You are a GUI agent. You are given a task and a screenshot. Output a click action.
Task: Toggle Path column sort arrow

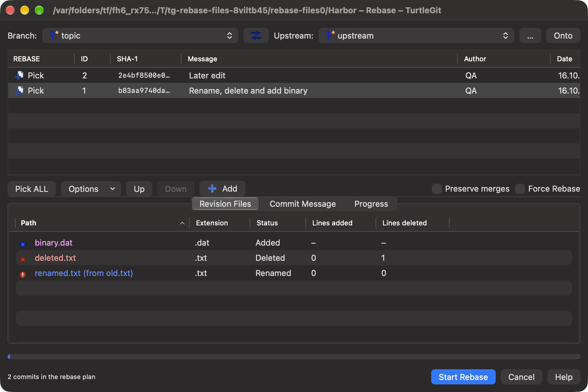182,223
